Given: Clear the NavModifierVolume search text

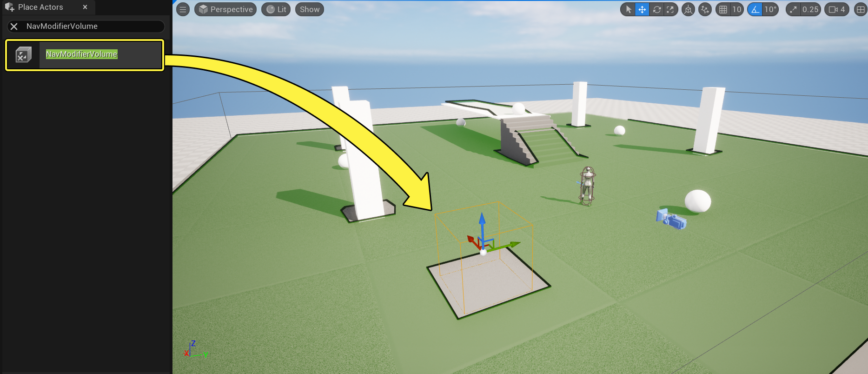Looking at the screenshot, I should [x=14, y=27].
